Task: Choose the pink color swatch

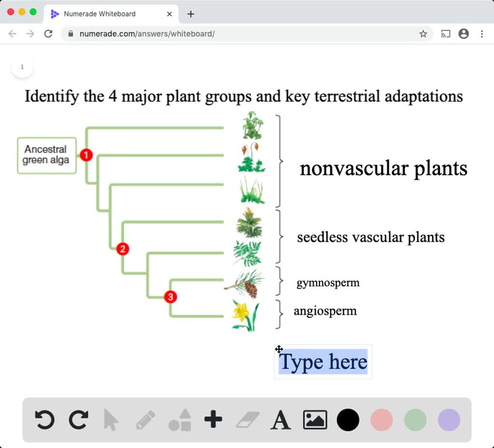Action: pos(382,420)
